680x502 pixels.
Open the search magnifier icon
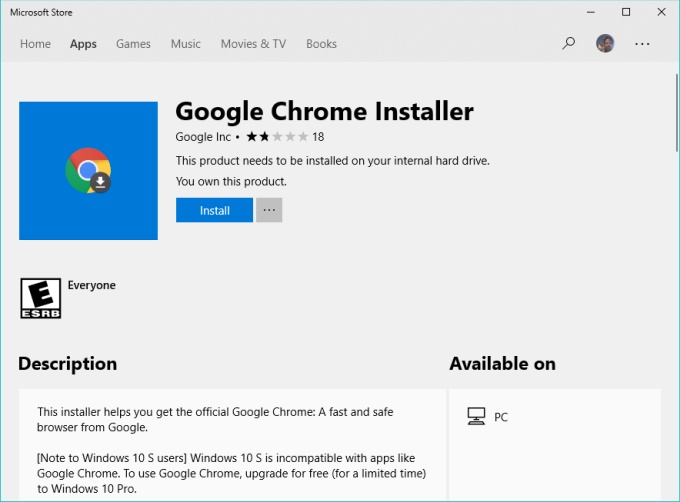[x=569, y=43]
